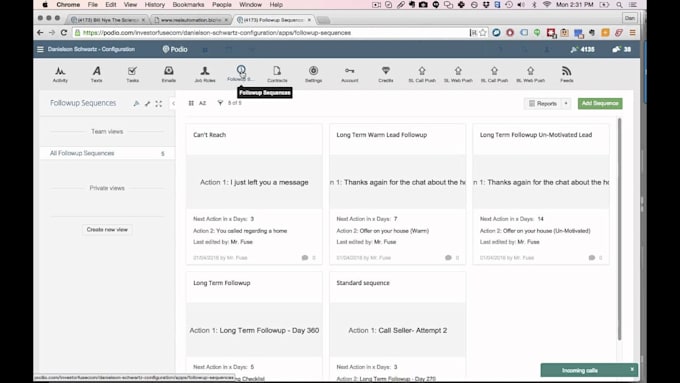Open the SL Web Push app

point(458,73)
